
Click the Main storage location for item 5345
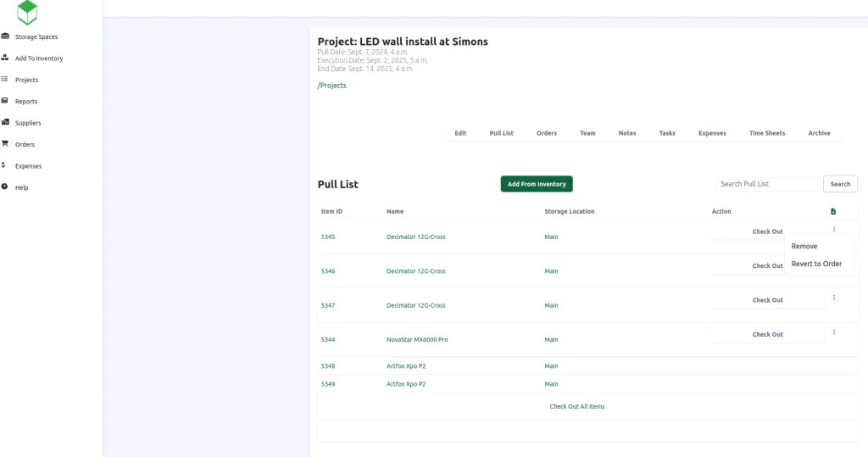click(551, 237)
